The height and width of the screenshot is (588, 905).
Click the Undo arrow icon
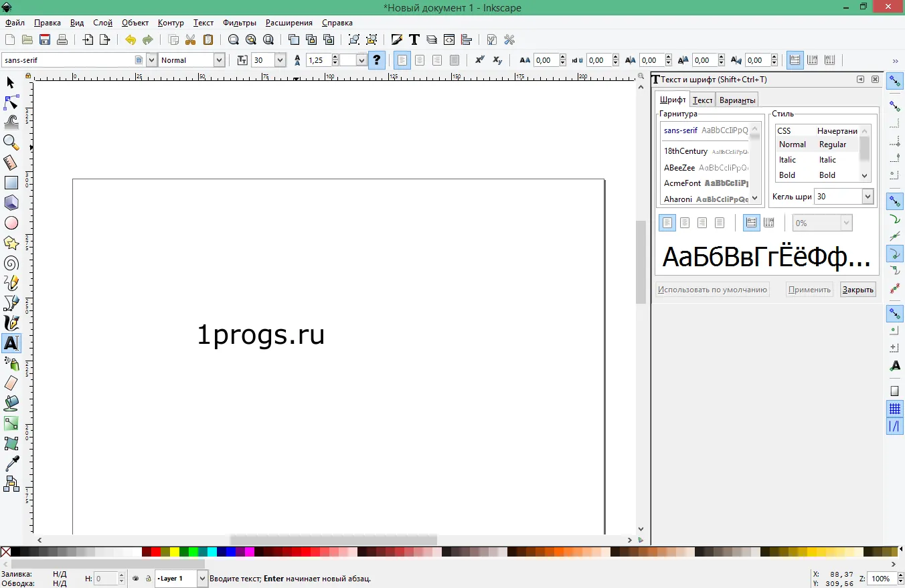coord(131,39)
